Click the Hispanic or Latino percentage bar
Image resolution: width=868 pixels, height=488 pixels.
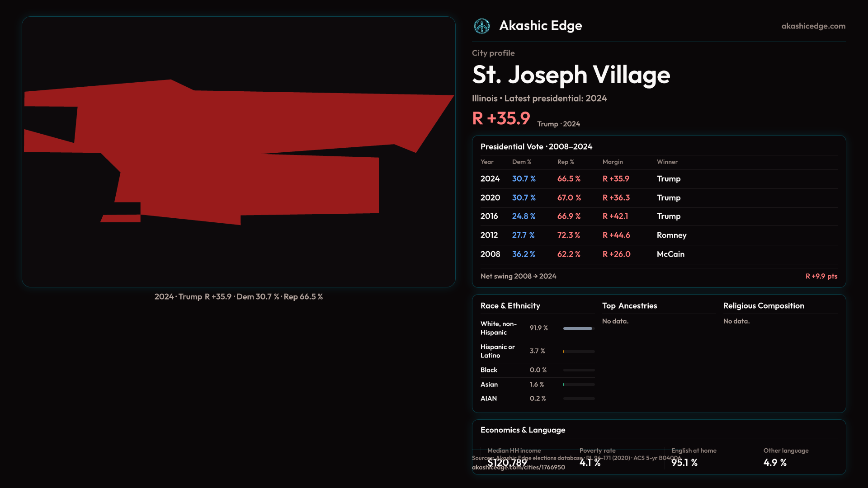(x=578, y=352)
